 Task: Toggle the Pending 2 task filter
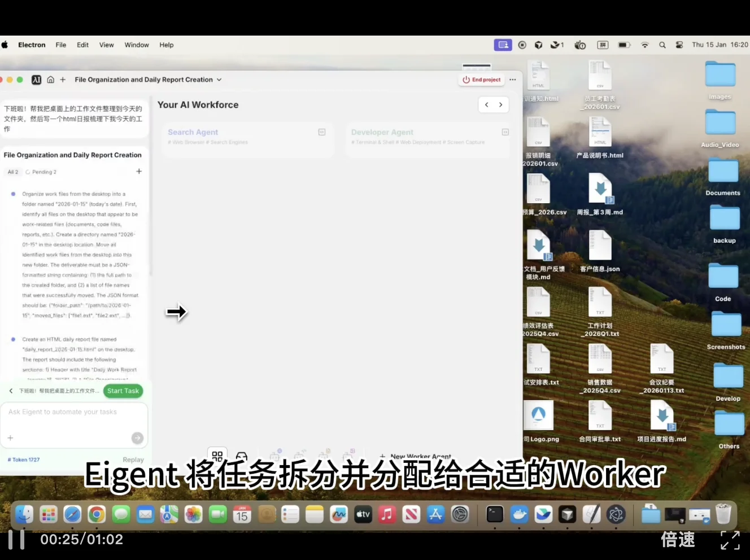[41, 172]
